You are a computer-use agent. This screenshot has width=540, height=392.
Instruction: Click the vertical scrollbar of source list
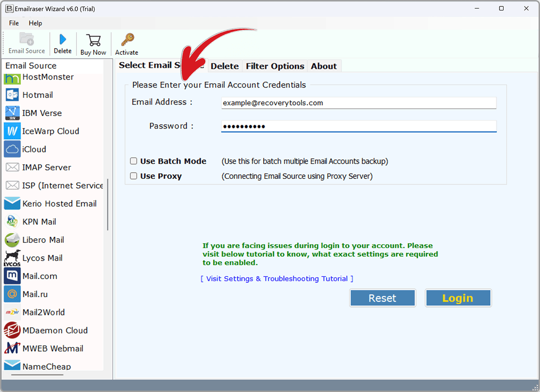pos(108,205)
